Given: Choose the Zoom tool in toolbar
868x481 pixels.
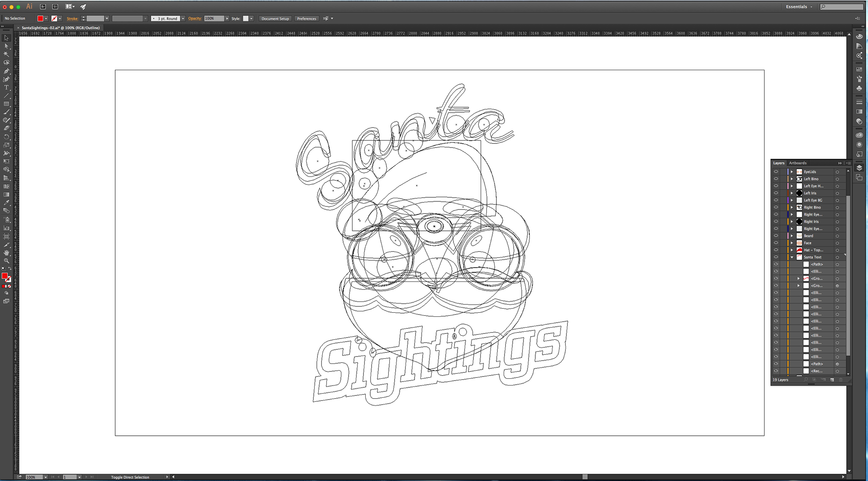Looking at the screenshot, I should tap(6, 261).
